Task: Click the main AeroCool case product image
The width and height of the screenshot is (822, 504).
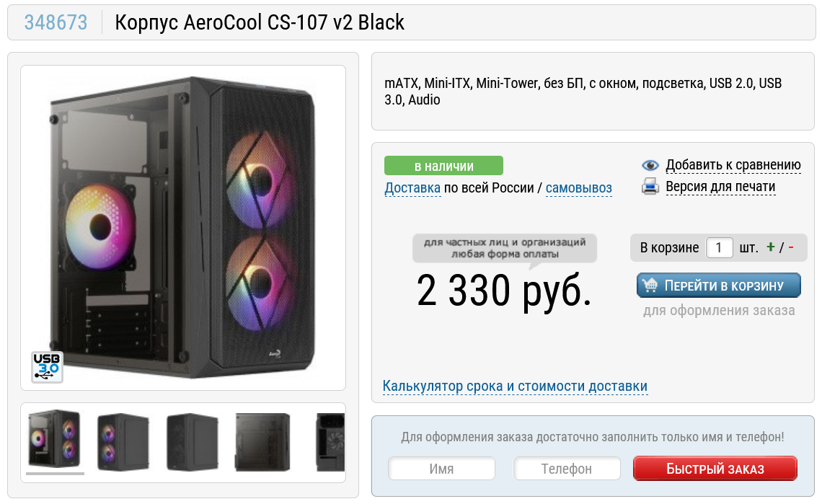Action: click(x=183, y=228)
